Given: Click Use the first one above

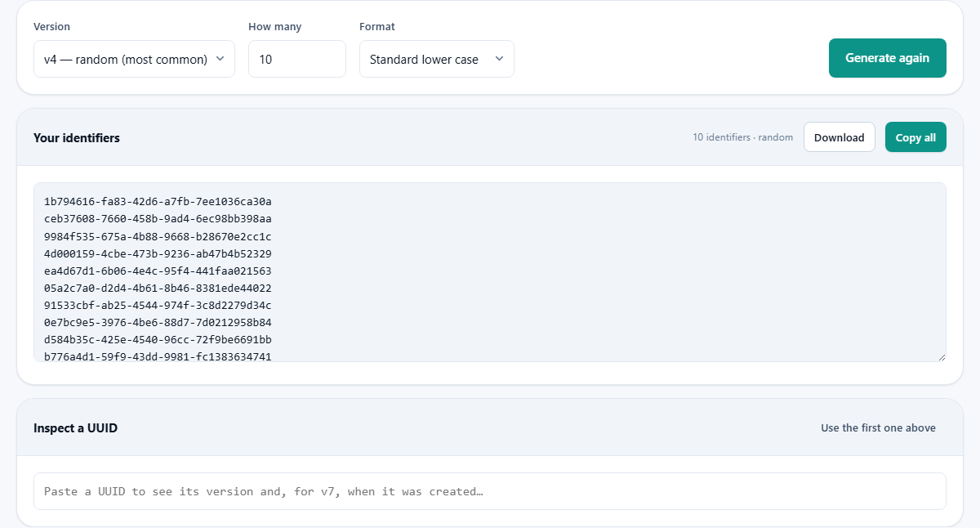Looking at the screenshot, I should click(x=878, y=427).
